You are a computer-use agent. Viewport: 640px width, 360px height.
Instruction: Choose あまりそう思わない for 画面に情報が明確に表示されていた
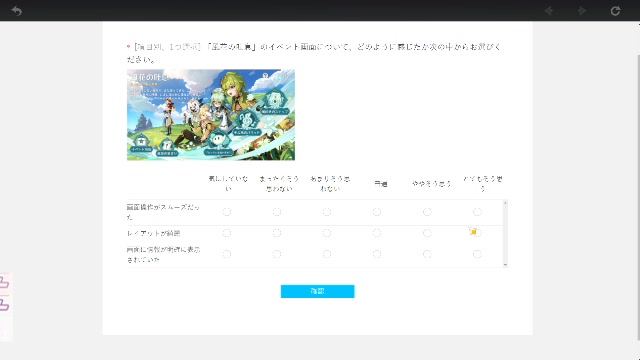327,254
